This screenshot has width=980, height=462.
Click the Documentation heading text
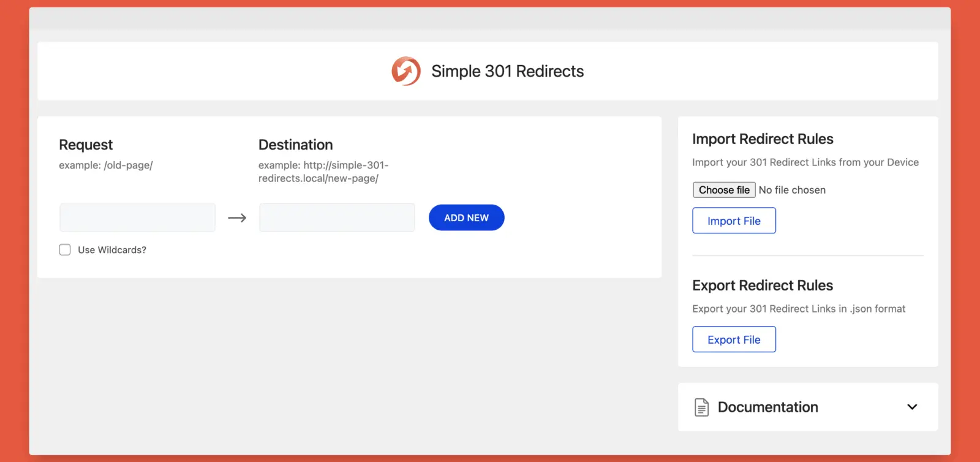[768, 407]
